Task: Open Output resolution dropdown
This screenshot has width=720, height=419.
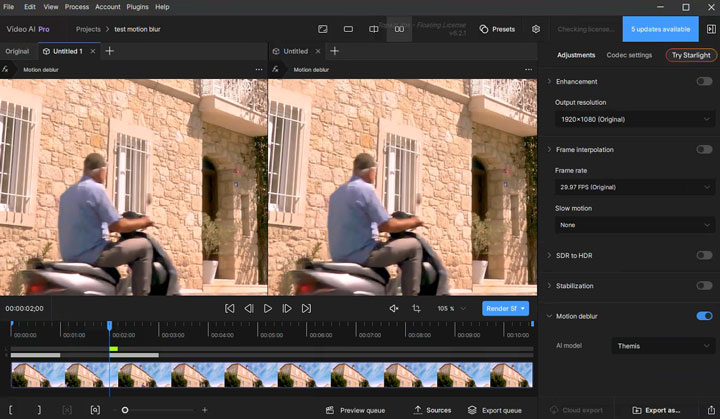Action: [x=635, y=119]
